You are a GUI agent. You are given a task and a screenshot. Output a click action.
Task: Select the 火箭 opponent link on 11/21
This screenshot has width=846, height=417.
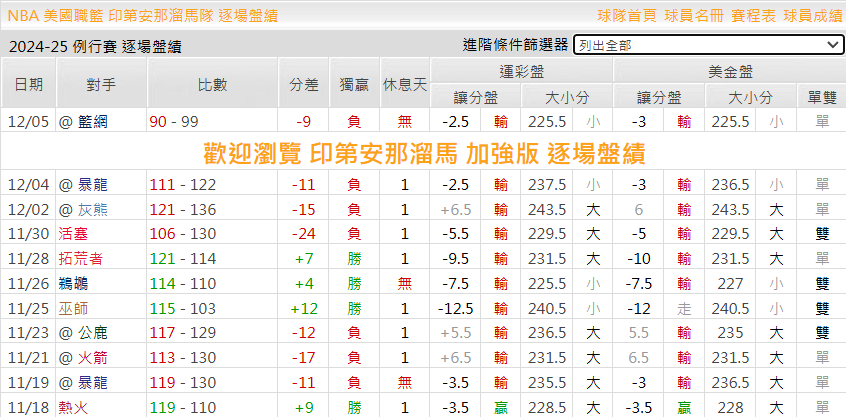tap(92, 357)
